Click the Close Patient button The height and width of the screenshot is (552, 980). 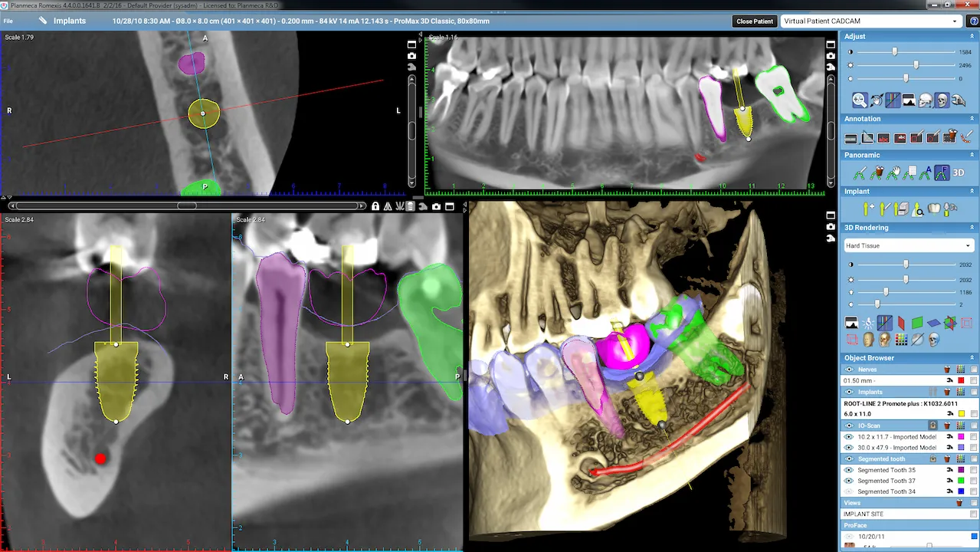[x=754, y=21]
